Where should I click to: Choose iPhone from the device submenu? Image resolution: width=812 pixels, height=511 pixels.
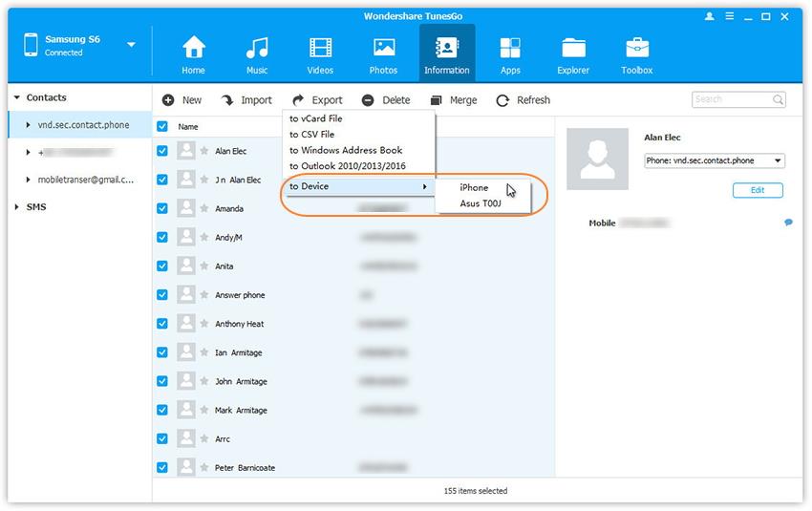point(474,188)
